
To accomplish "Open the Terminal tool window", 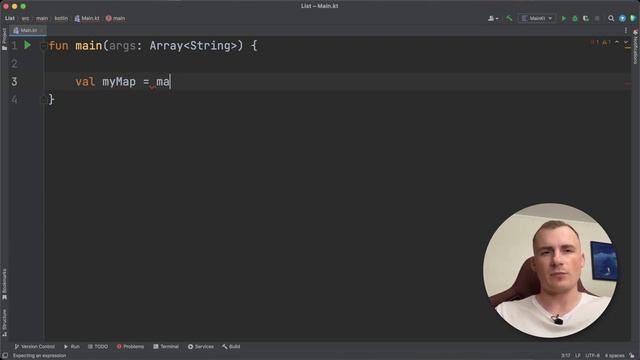I will tap(166, 347).
